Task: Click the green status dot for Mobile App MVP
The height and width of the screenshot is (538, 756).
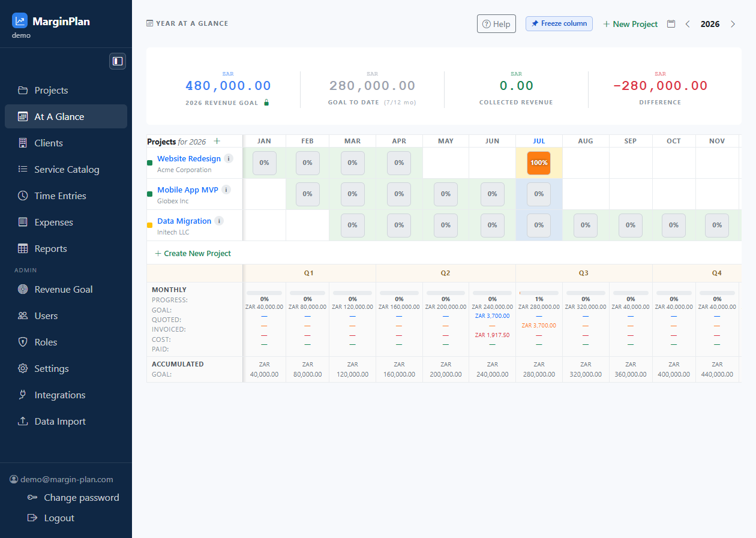Action: pos(150,194)
